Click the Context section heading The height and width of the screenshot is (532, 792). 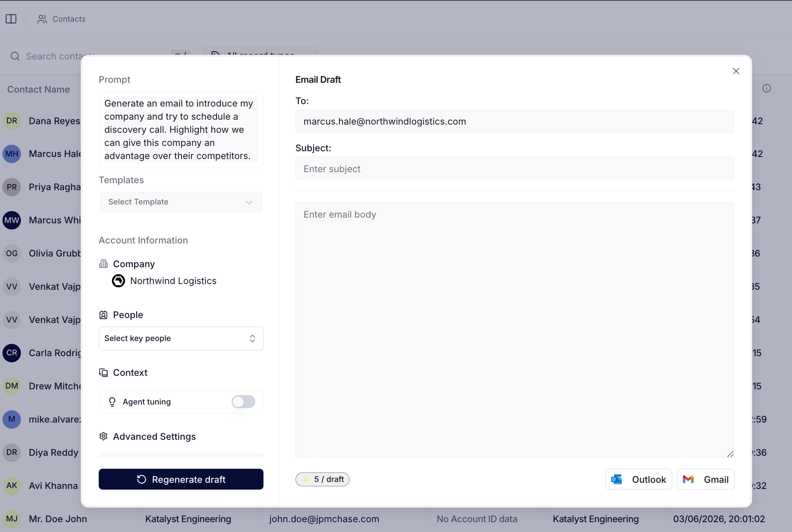tap(130, 373)
